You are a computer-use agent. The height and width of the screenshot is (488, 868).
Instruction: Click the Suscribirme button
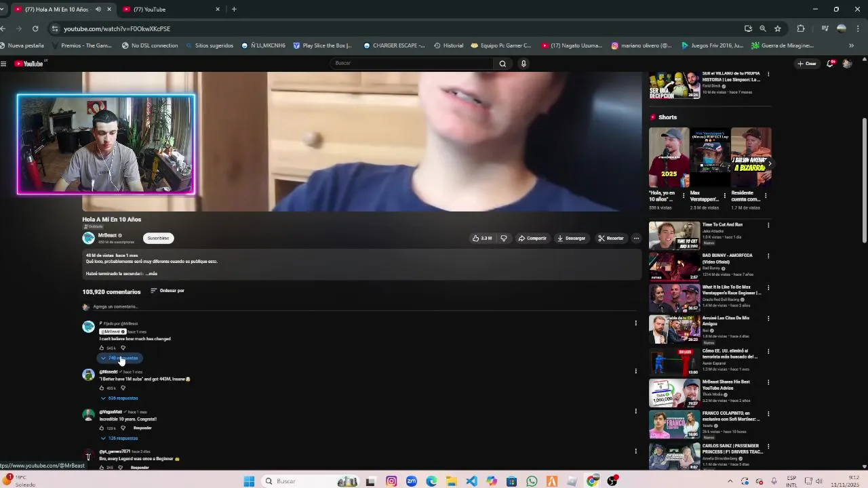158,238
